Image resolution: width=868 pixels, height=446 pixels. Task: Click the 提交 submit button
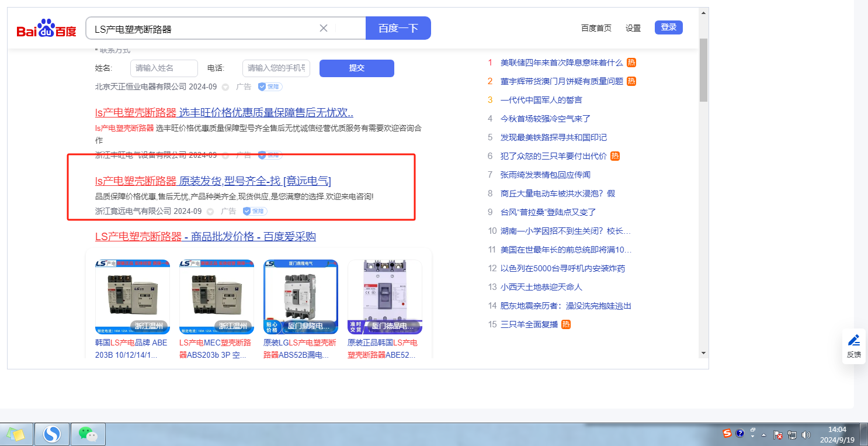click(357, 68)
